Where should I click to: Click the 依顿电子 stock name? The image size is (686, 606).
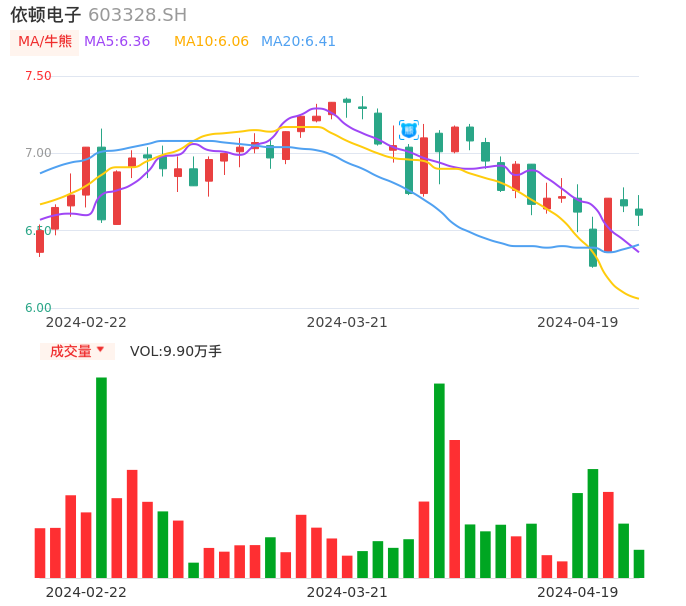click(46, 15)
